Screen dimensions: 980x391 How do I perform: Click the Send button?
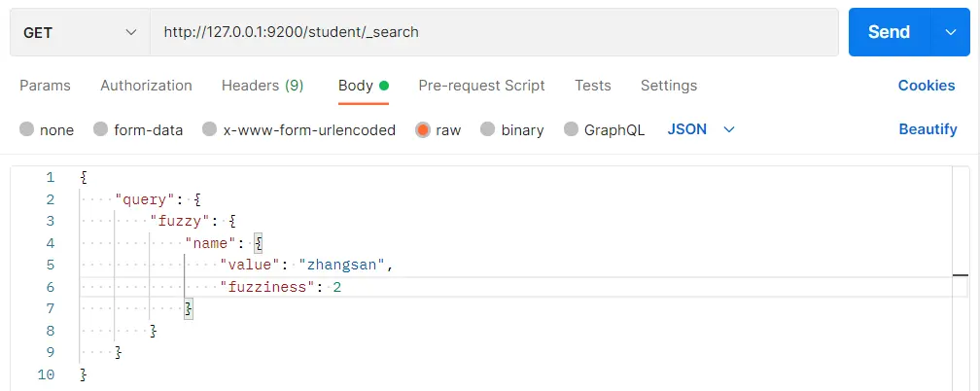point(888,32)
